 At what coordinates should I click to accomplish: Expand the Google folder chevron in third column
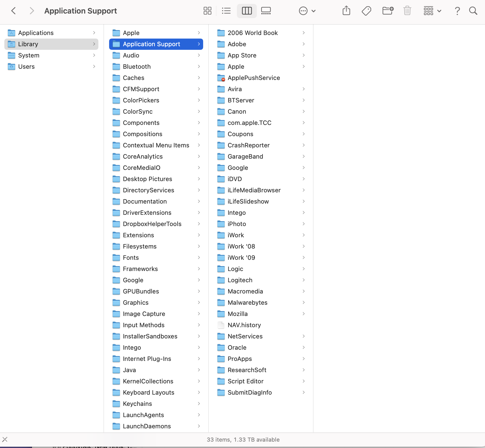[x=304, y=168]
